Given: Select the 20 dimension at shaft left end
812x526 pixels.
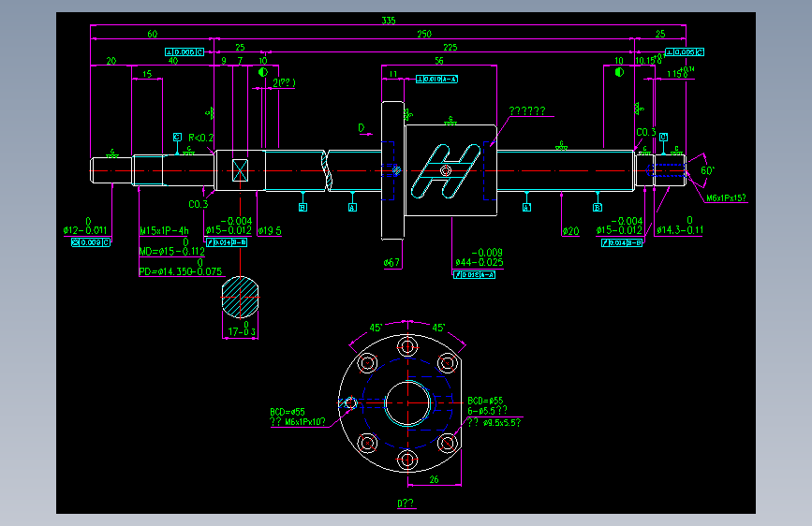Looking at the screenshot, I should coord(111,61).
